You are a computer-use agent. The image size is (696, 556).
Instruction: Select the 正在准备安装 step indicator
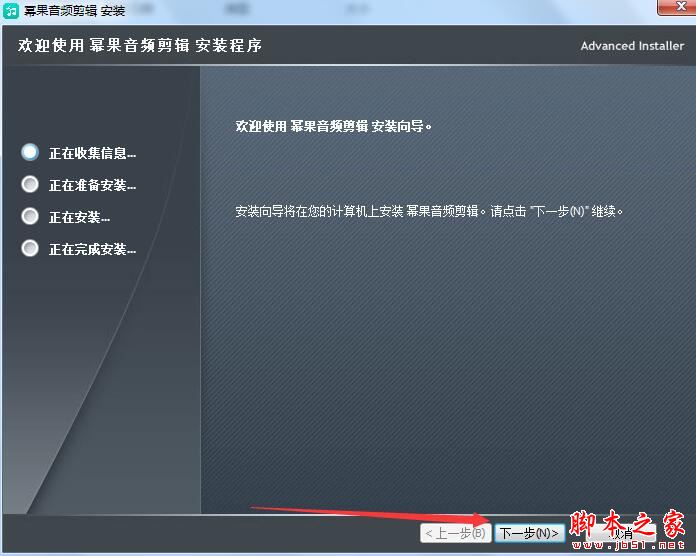[x=30, y=184]
